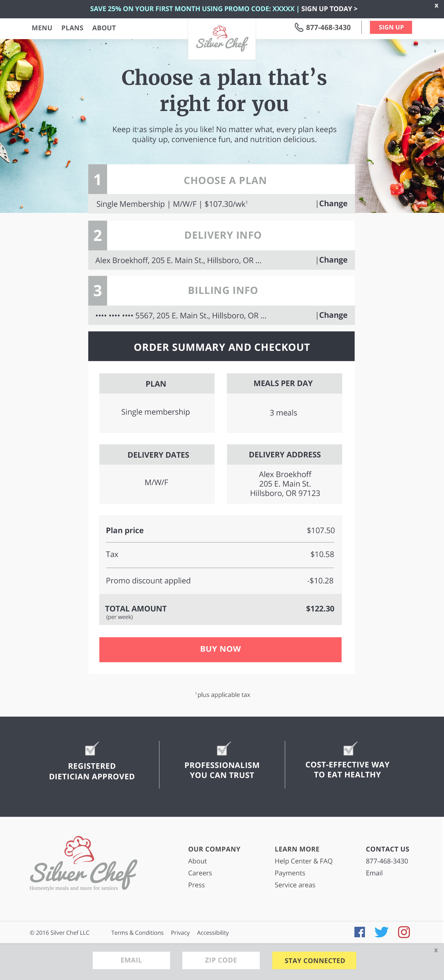Open the About navigation item

(104, 28)
